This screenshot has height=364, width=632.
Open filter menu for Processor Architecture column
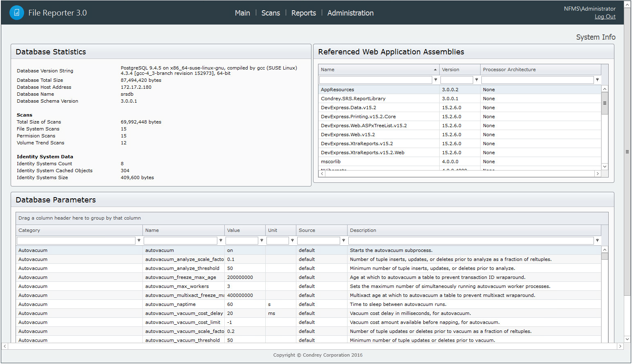(x=597, y=80)
